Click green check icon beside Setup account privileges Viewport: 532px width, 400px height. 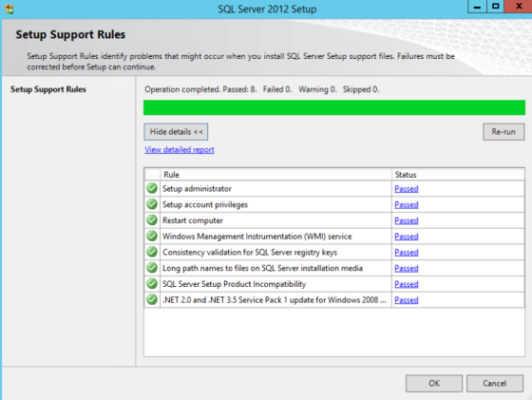pyautogui.click(x=152, y=204)
